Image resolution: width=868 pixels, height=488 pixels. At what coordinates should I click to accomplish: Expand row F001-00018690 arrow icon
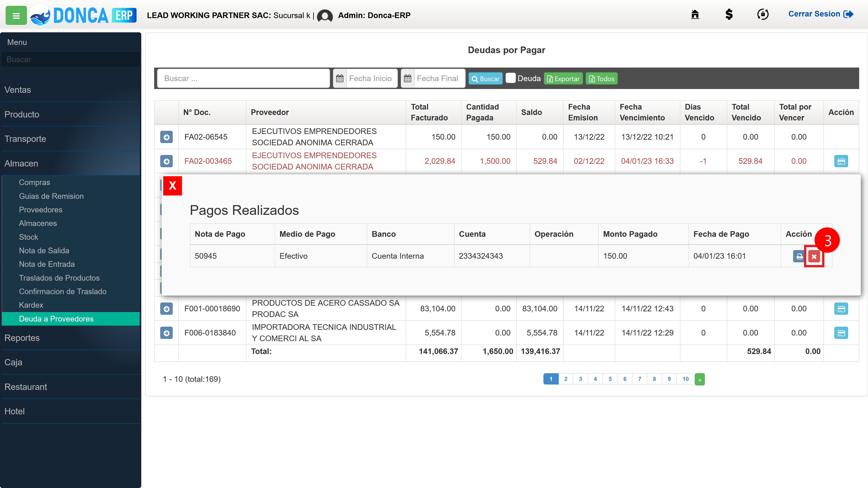pyautogui.click(x=166, y=309)
